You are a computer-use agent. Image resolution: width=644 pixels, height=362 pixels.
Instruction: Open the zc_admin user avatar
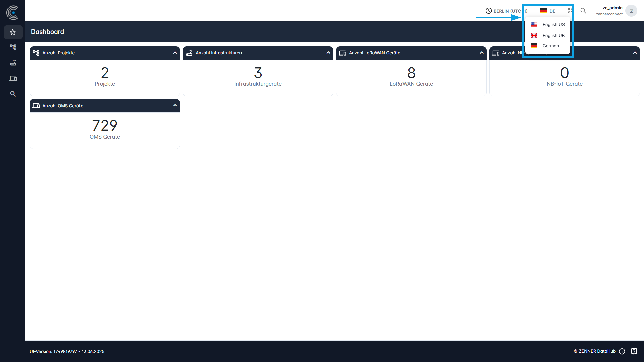point(631,11)
